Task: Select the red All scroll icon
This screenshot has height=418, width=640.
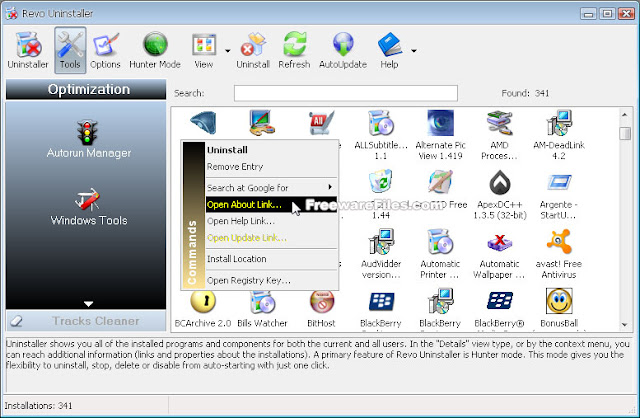Action: pos(322,122)
